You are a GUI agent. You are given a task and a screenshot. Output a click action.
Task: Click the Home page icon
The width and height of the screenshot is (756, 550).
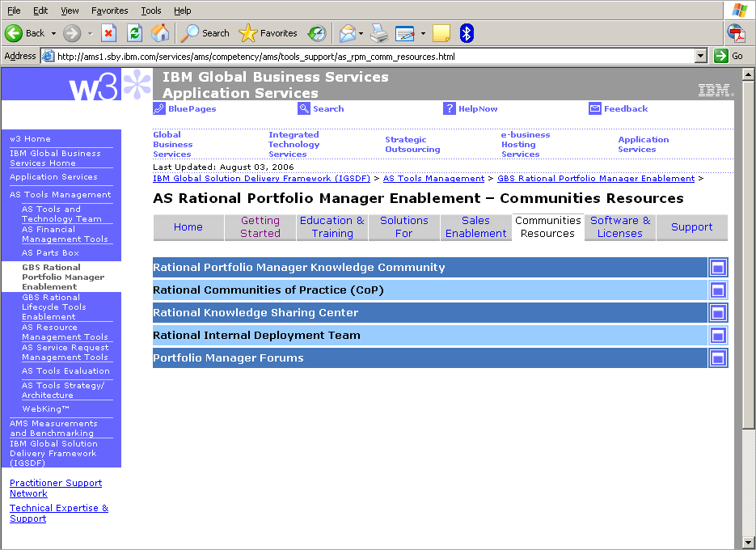click(160, 33)
